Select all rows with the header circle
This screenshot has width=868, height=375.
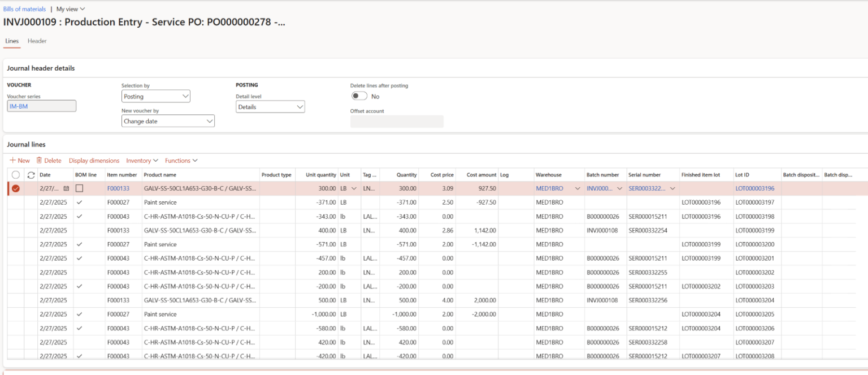click(x=15, y=175)
